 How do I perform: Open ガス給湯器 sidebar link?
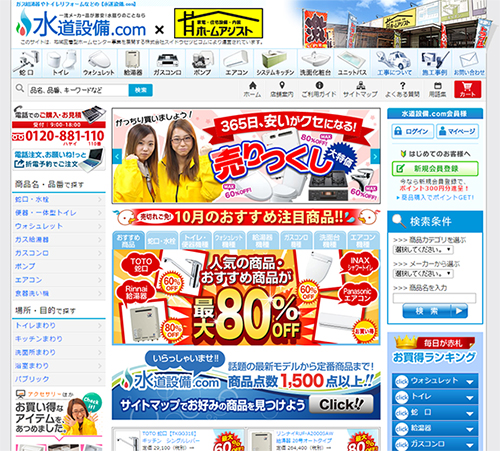tap(59, 240)
